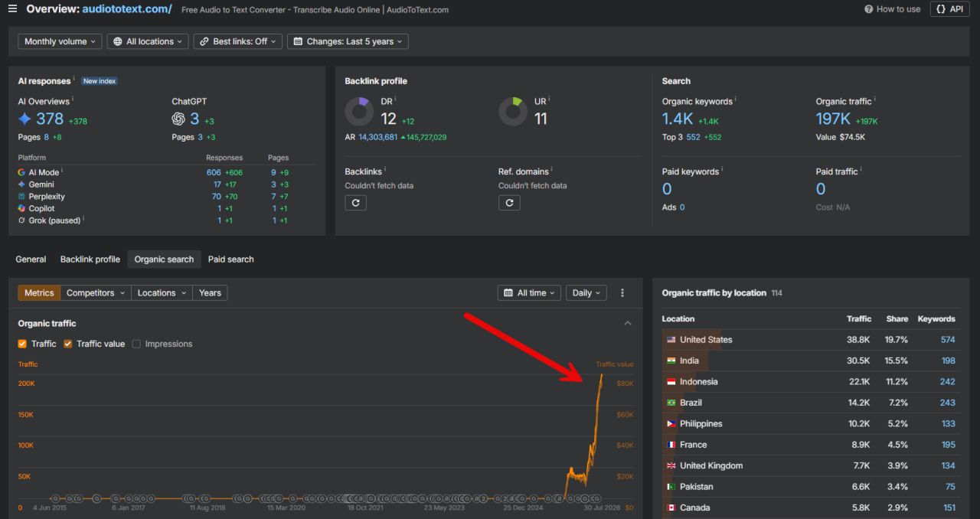Open the Monthly volume dropdown
980x519 pixels.
[60, 41]
